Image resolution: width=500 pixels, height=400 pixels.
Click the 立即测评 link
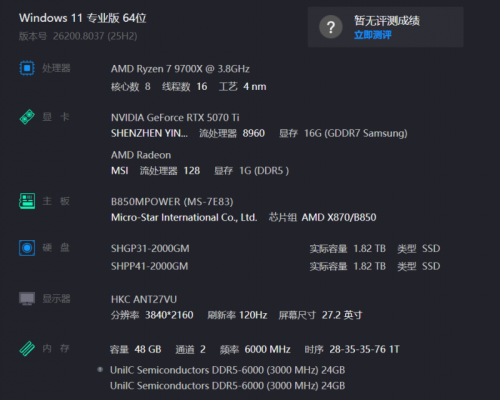(x=373, y=35)
